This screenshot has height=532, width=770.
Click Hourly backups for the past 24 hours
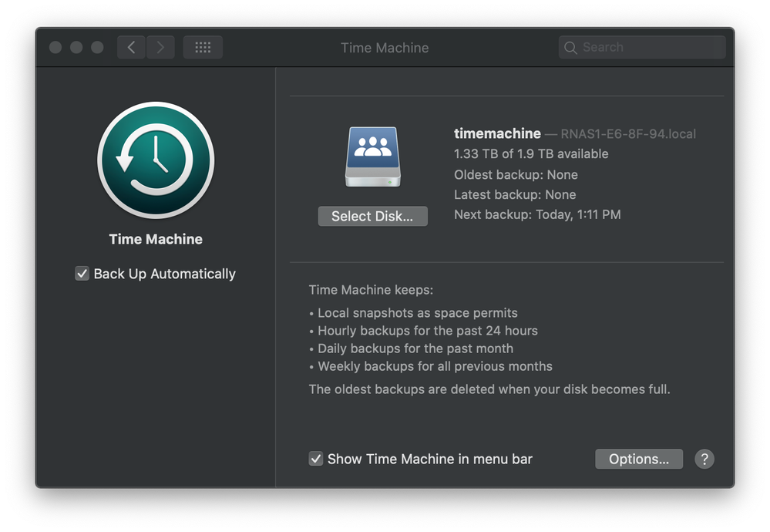coord(428,331)
